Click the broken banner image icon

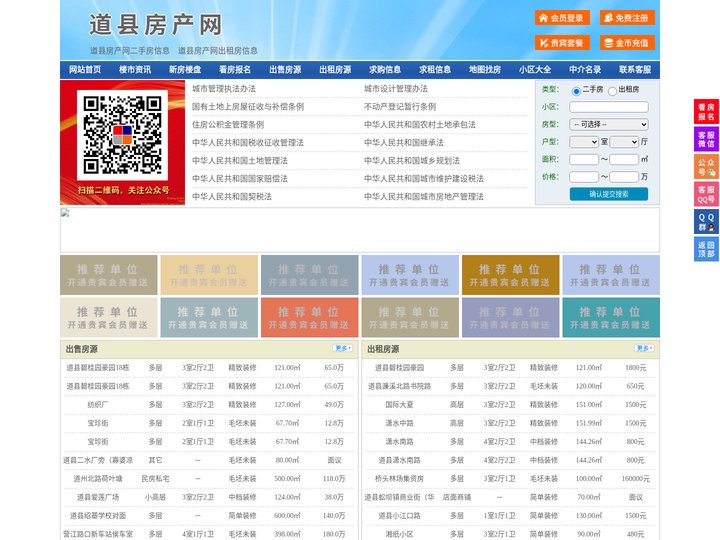click(x=65, y=213)
